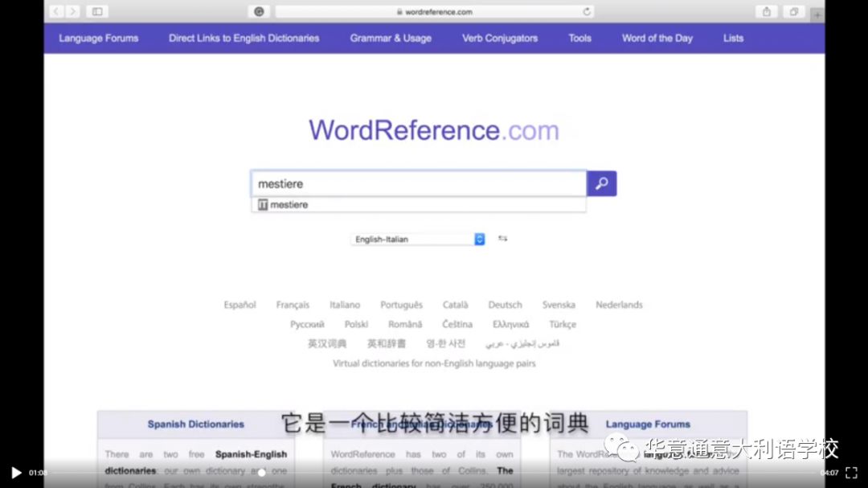Enter fullscreen mode for the video
868x488 pixels.
click(851, 473)
